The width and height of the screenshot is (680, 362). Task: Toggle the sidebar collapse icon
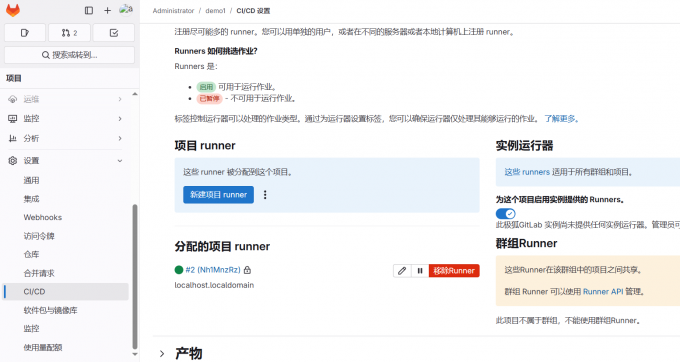point(89,10)
